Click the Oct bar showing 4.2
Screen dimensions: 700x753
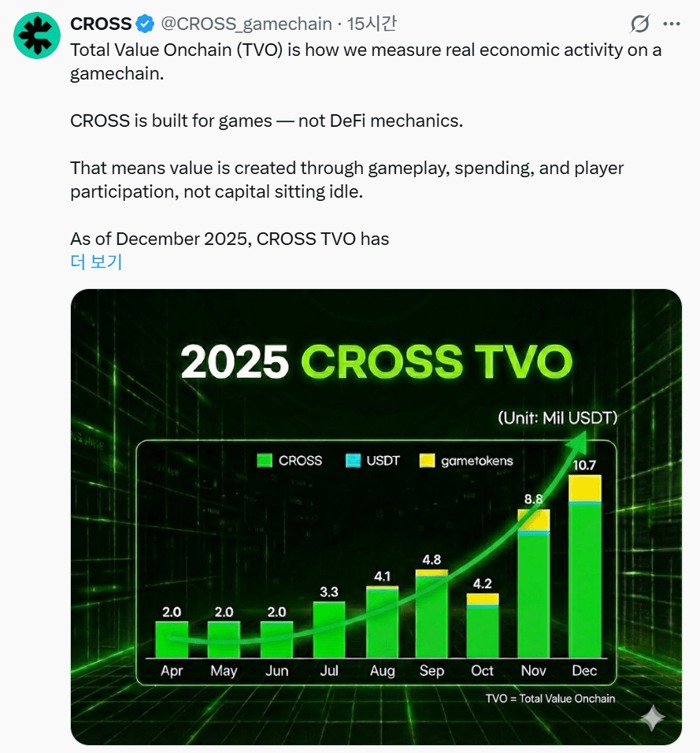tap(483, 626)
